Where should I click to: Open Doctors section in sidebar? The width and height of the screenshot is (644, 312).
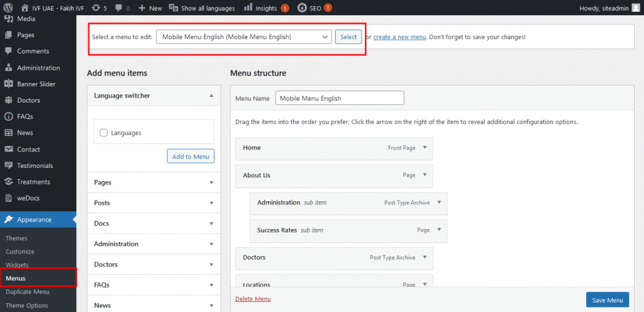tap(28, 100)
